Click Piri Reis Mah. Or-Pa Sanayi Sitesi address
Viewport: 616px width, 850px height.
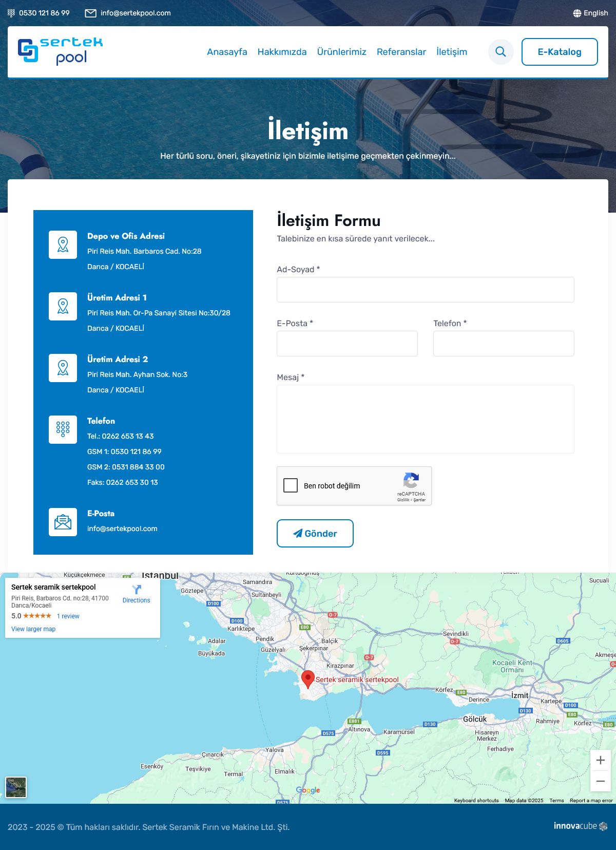coord(159,313)
